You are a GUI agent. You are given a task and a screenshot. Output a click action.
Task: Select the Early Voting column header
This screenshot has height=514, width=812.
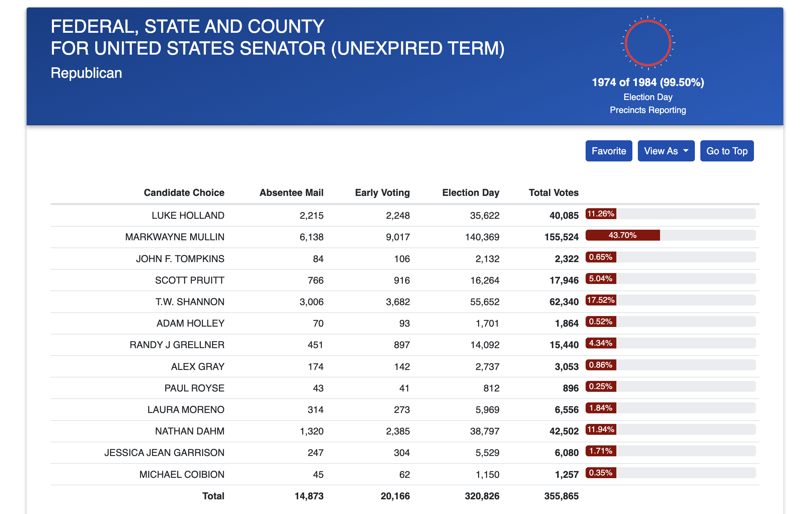(382, 192)
